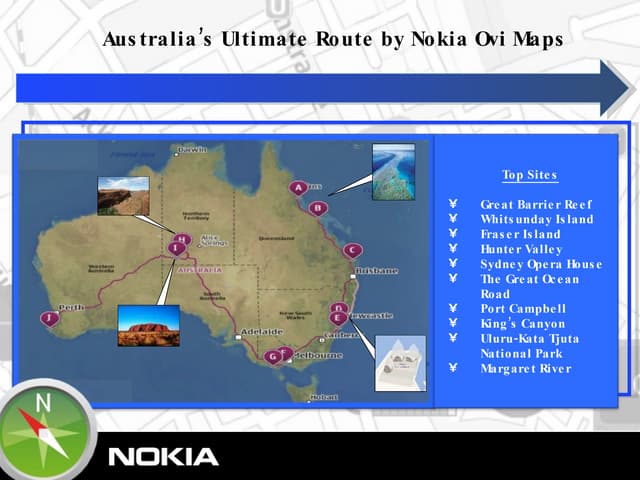Screen dimensions: 640x480
Task: Select Great Barrier Reef in list
Action: [536, 204]
